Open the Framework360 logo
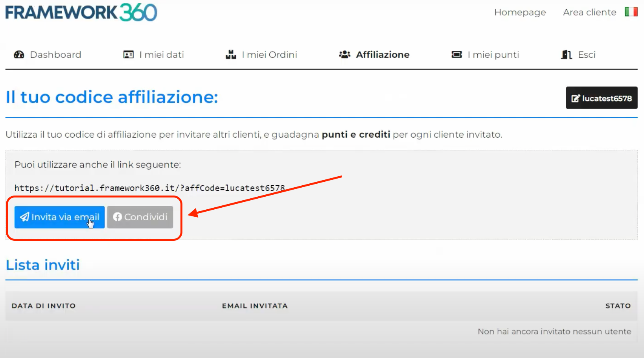Screen dimensions: 644x358 tap(81, 12)
